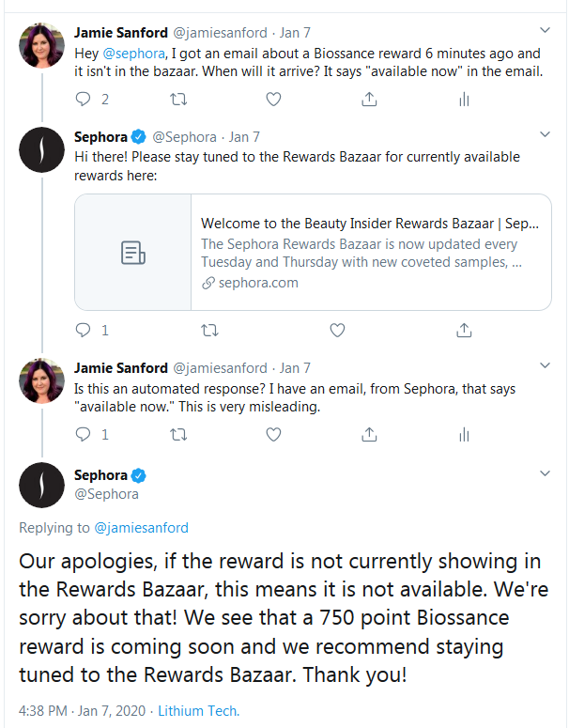Expand the caret on Jamie's 'automated response' tweet
This screenshot has height=728, width=569.
545,365
